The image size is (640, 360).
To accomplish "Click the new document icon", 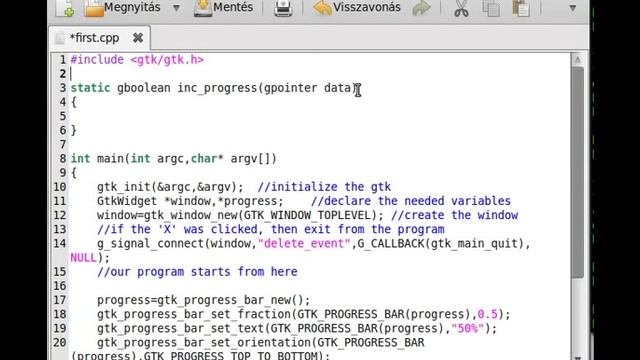I will (65, 8).
